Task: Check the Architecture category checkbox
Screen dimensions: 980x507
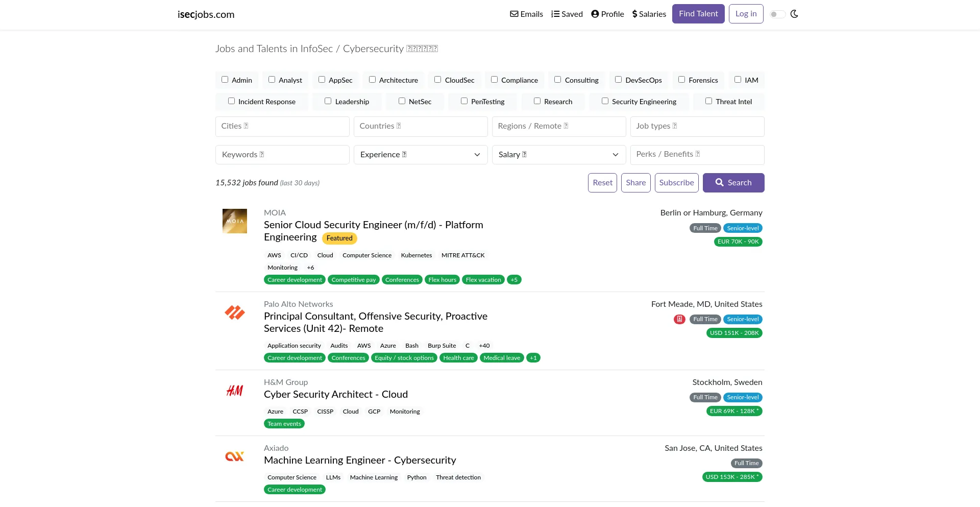Action: tap(372, 80)
